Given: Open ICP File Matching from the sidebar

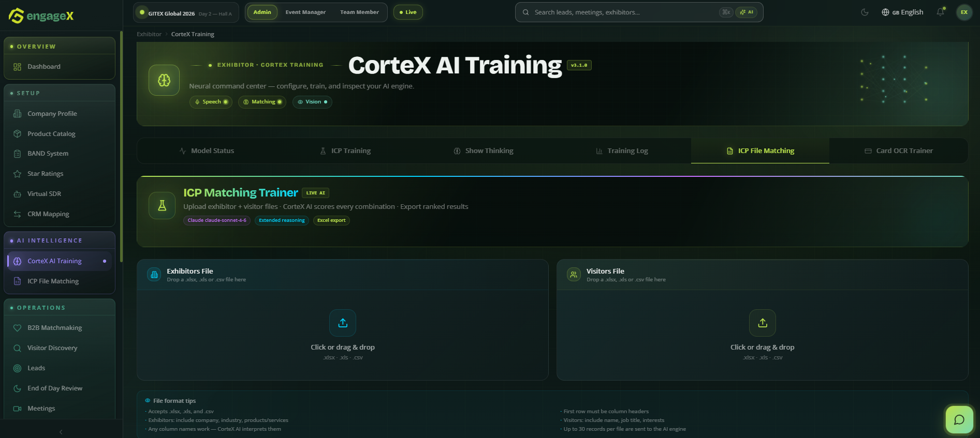Looking at the screenshot, I should [60, 281].
